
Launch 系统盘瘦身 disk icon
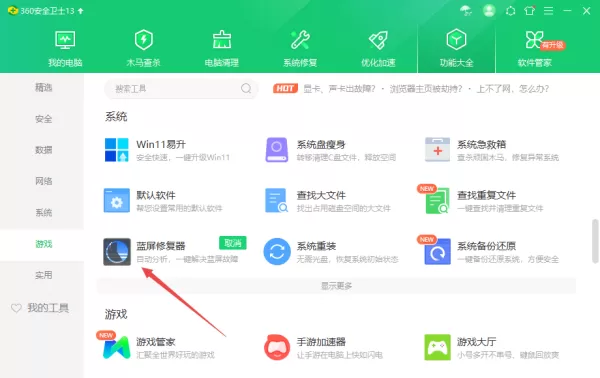tap(277, 150)
